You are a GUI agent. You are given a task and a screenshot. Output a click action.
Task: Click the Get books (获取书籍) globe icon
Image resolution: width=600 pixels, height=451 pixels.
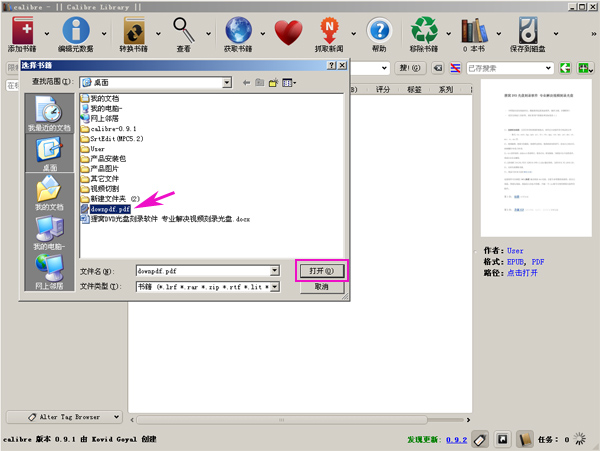(x=238, y=30)
